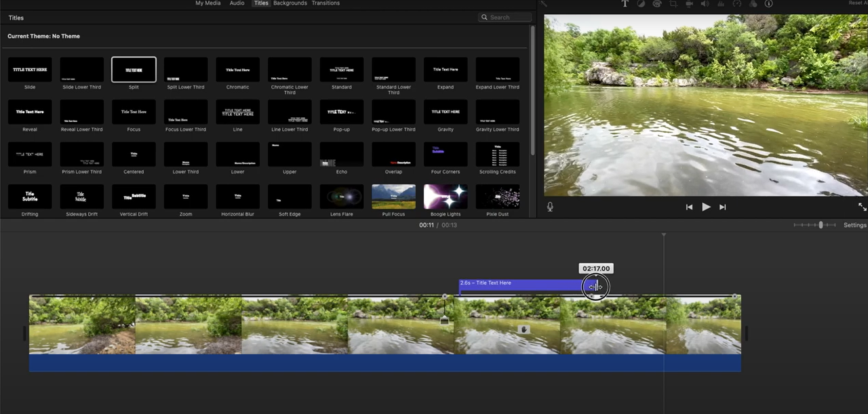The width and height of the screenshot is (868, 414).
Task: Select the Pull Focus title
Action: [393, 196]
